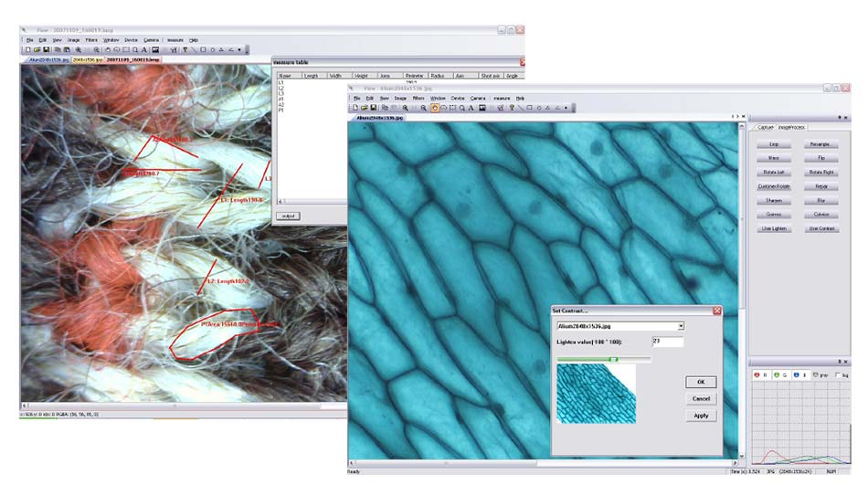Click the Open folder icon in back window
Viewport: 868px width, 495px height.
point(37,50)
